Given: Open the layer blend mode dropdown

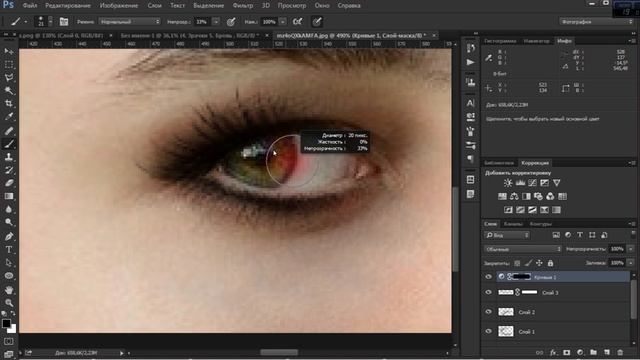Looking at the screenshot, I should coord(523,249).
